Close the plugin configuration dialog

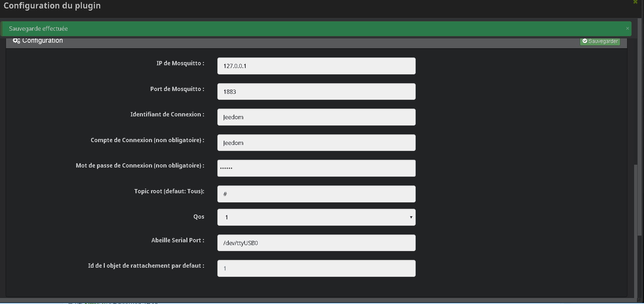(635, 2)
